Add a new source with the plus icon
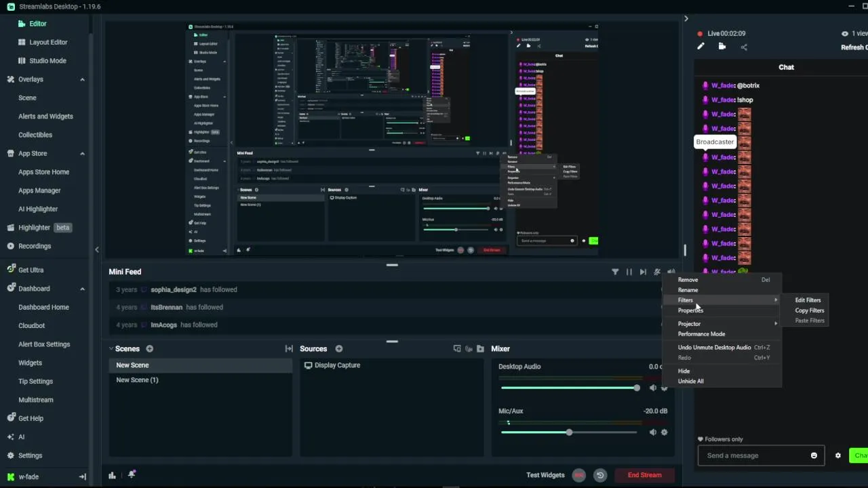Viewport: 868px width, 488px height. click(x=338, y=349)
